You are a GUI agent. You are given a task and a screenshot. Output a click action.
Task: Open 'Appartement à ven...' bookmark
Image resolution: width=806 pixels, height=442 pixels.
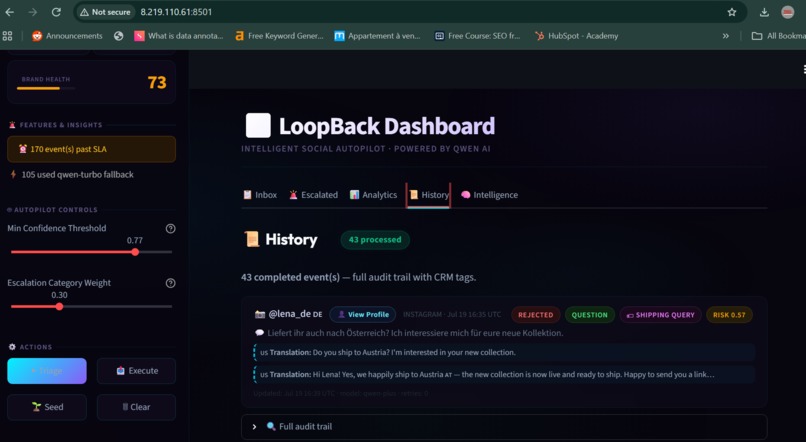tap(377, 36)
